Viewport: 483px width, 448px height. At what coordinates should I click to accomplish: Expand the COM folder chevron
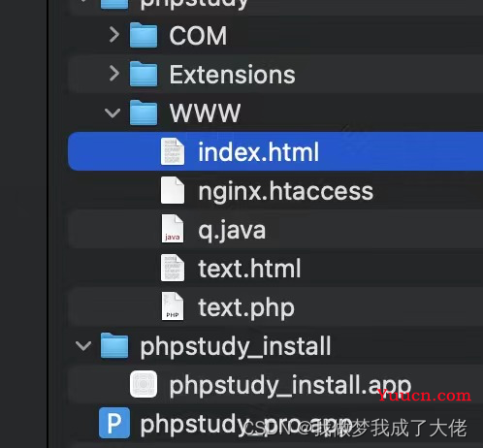(x=114, y=35)
